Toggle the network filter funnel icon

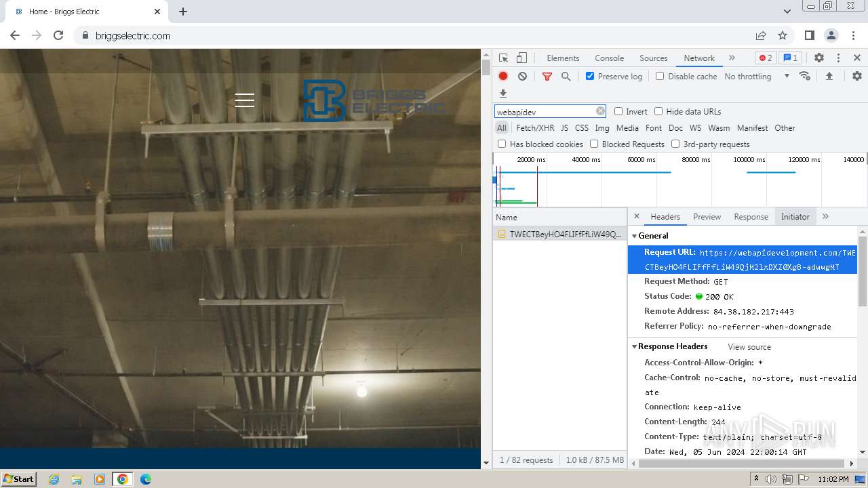547,77
